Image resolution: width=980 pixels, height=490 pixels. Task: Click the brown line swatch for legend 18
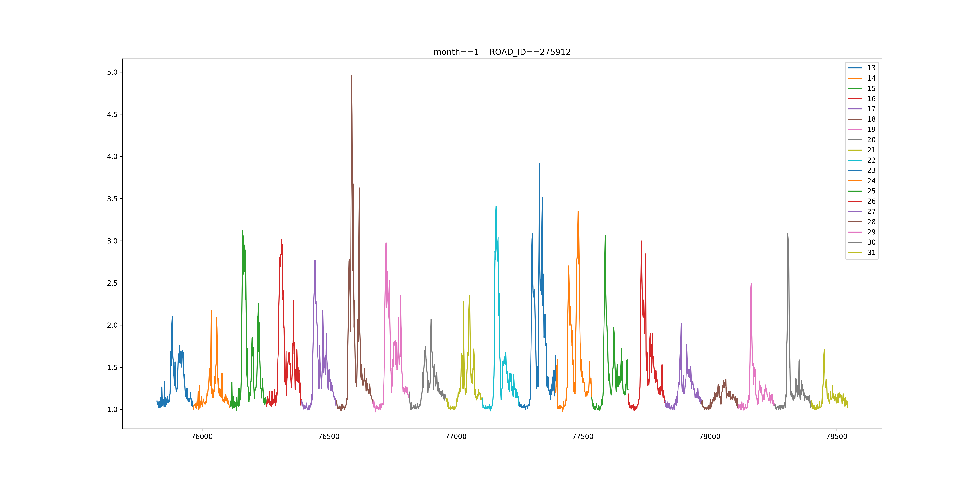pos(855,119)
